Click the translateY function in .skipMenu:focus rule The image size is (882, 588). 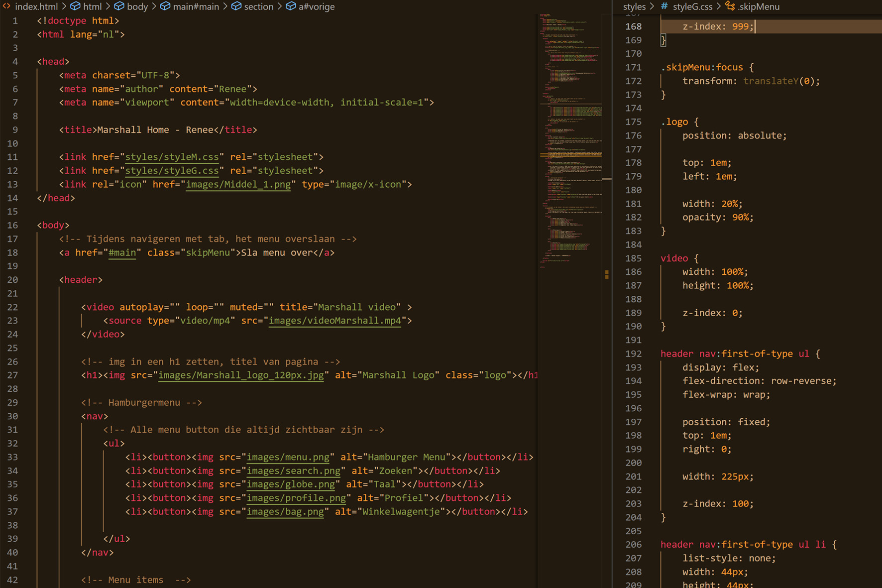(771, 81)
